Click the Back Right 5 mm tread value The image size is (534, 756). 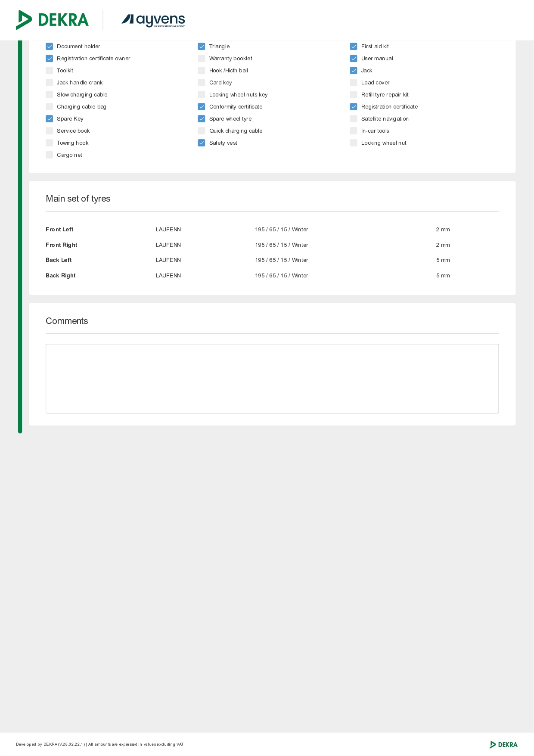tap(443, 276)
